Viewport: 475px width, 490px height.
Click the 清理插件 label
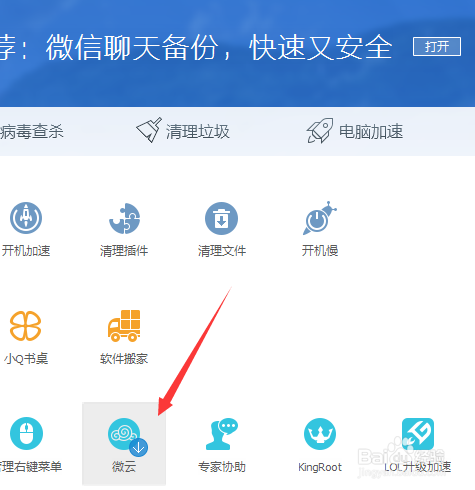tap(124, 251)
